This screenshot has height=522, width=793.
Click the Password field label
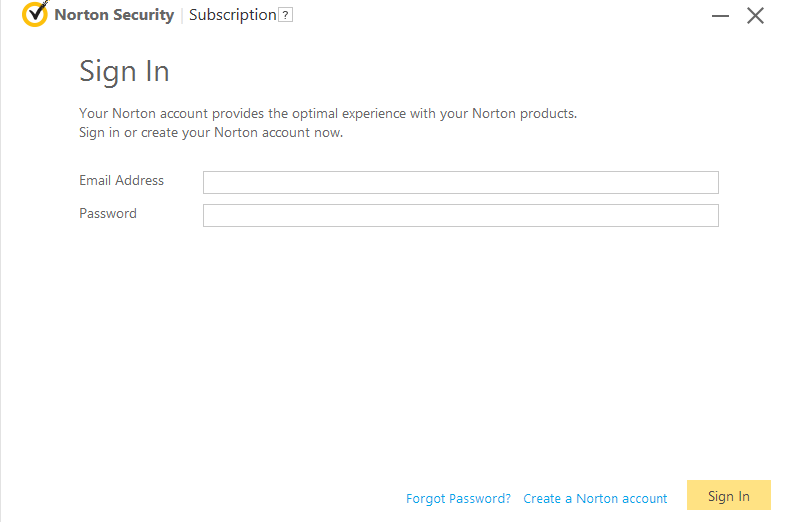coord(108,213)
